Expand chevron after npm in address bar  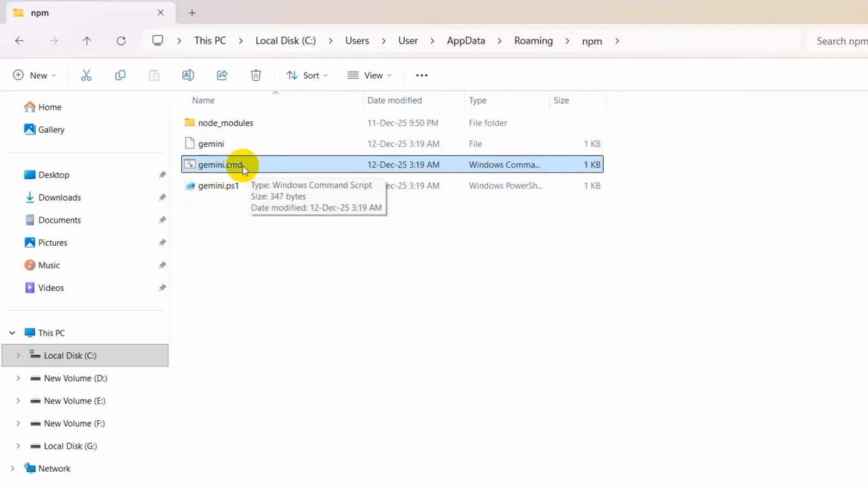pyautogui.click(x=617, y=41)
